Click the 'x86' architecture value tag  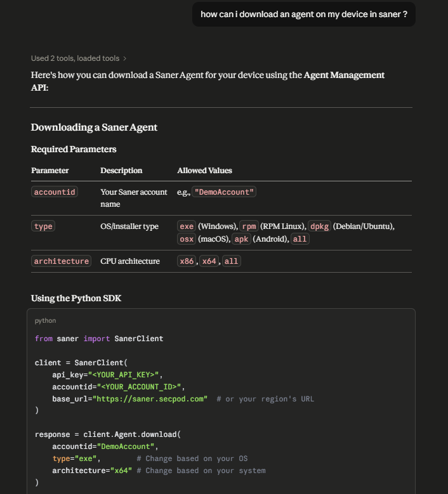[x=187, y=261]
